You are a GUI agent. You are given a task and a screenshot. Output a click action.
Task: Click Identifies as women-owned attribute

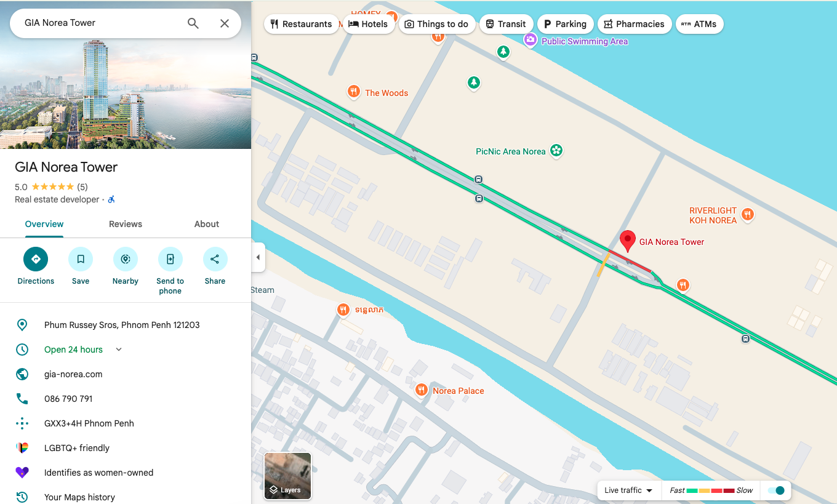99,473
